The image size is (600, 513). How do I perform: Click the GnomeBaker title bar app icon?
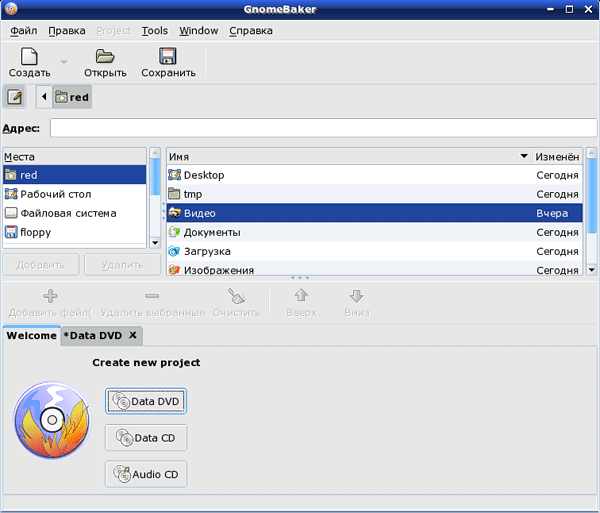[11, 8]
